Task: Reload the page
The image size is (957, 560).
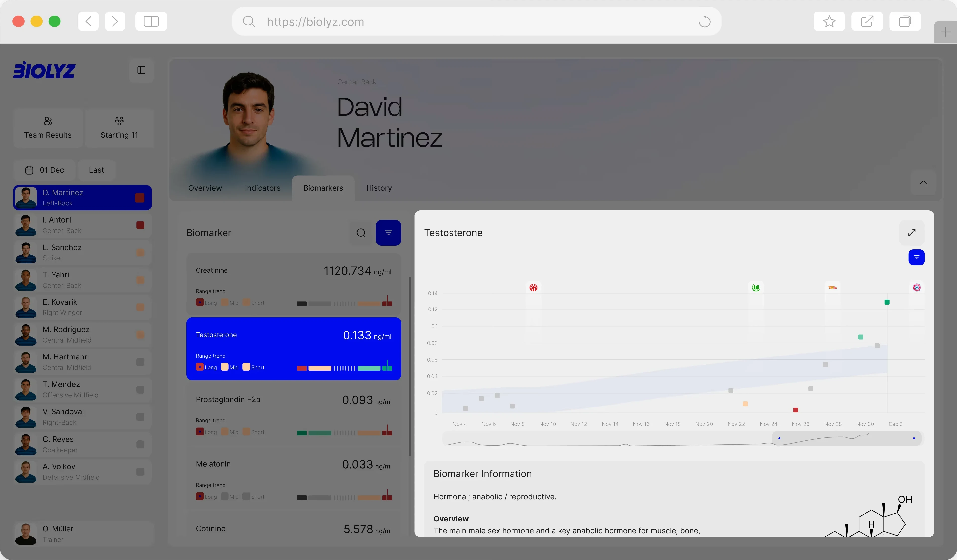Action: pyautogui.click(x=704, y=22)
